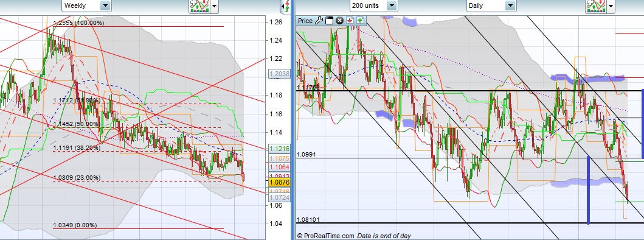Viewport: 644px width, 240px height.
Task: Click the 1.04 price axis value
Action: (277, 224)
